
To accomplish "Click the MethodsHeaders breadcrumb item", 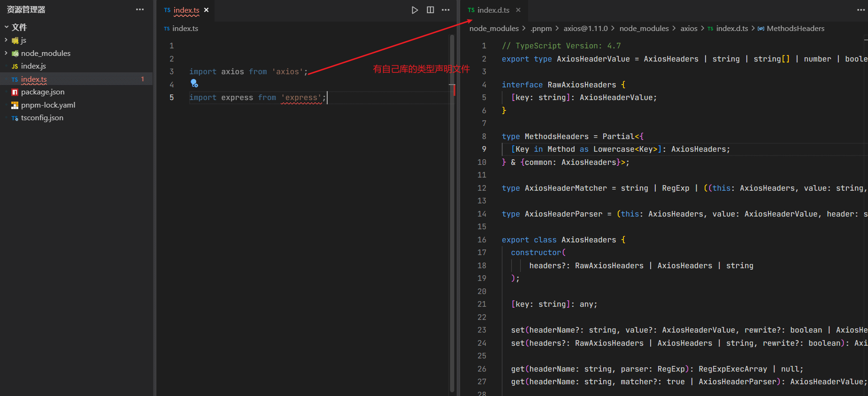I will coord(795,29).
